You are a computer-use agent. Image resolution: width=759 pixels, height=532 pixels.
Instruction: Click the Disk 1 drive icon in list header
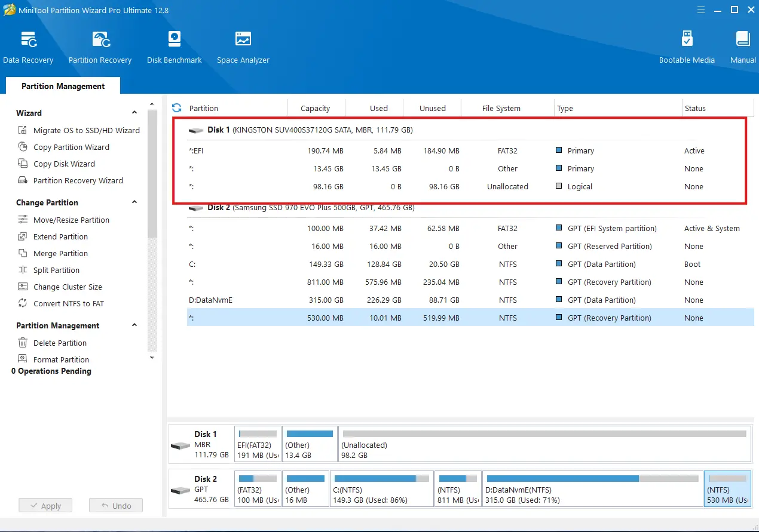196,130
